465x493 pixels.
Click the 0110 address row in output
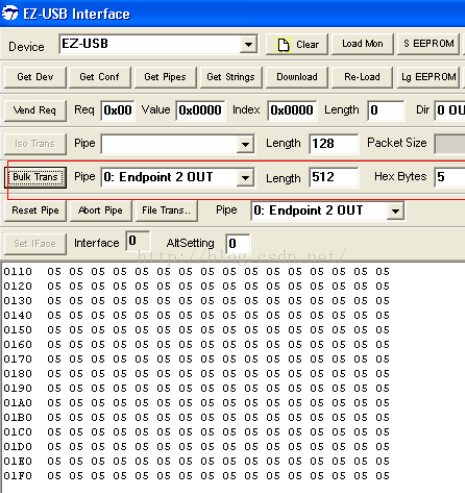pos(196,272)
